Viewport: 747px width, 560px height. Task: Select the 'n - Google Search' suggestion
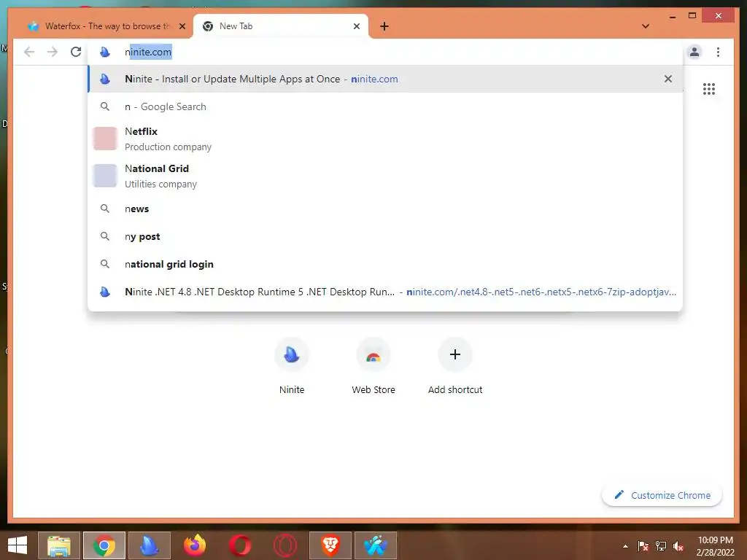(x=385, y=106)
